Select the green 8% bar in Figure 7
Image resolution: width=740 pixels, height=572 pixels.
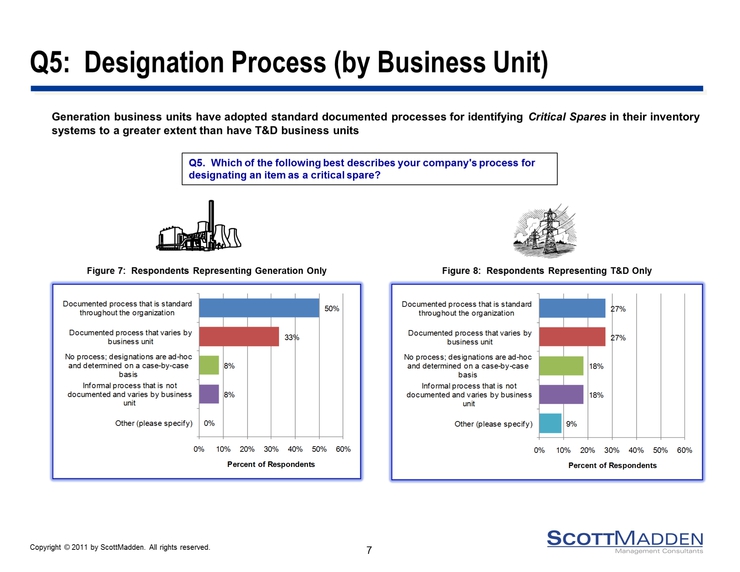(208, 366)
